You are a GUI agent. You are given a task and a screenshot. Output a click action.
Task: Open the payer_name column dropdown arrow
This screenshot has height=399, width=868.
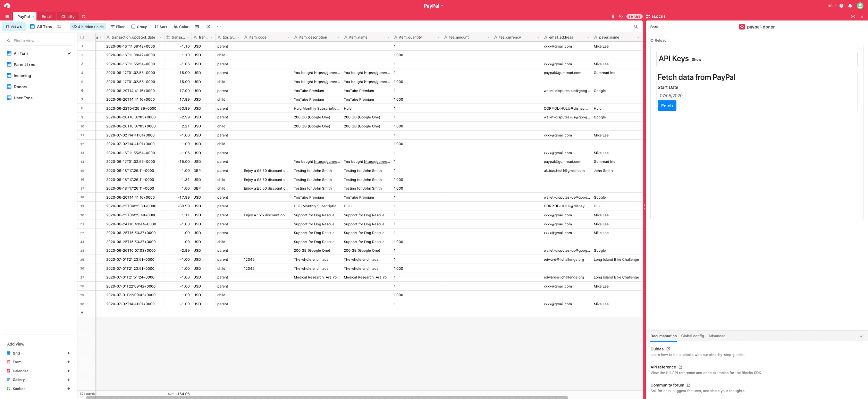pyautogui.click(x=638, y=37)
